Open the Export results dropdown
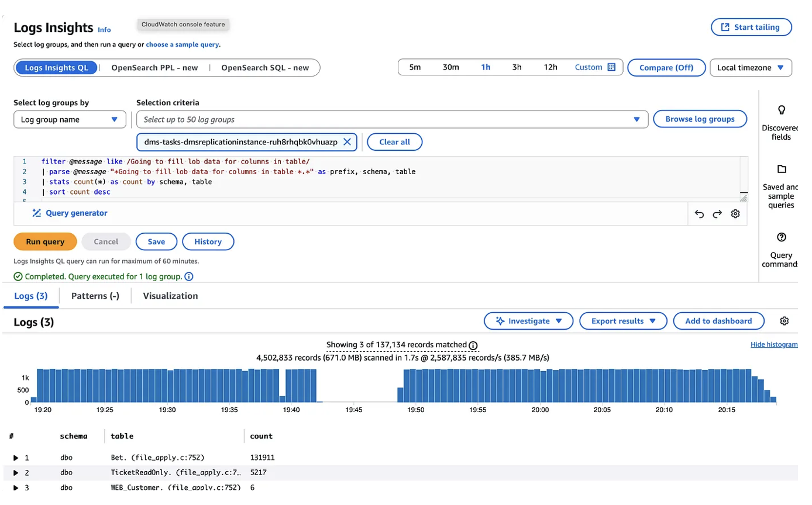812x505 pixels. [622, 320]
